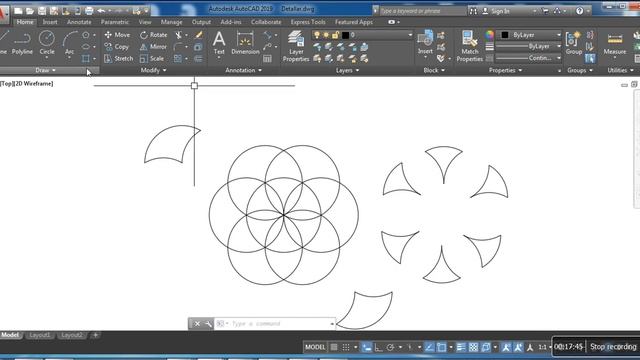Switch to the Annotate ribbon tab

pos(79,22)
